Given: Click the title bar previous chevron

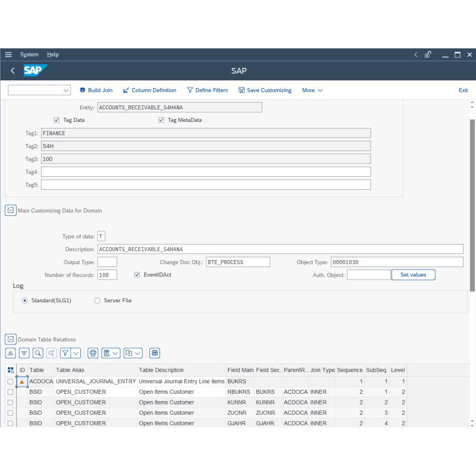Looking at the screenshot, I should click(415, 55).
